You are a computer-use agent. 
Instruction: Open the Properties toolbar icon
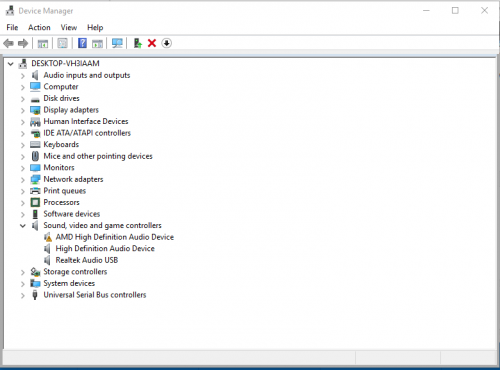coord(62,43)
